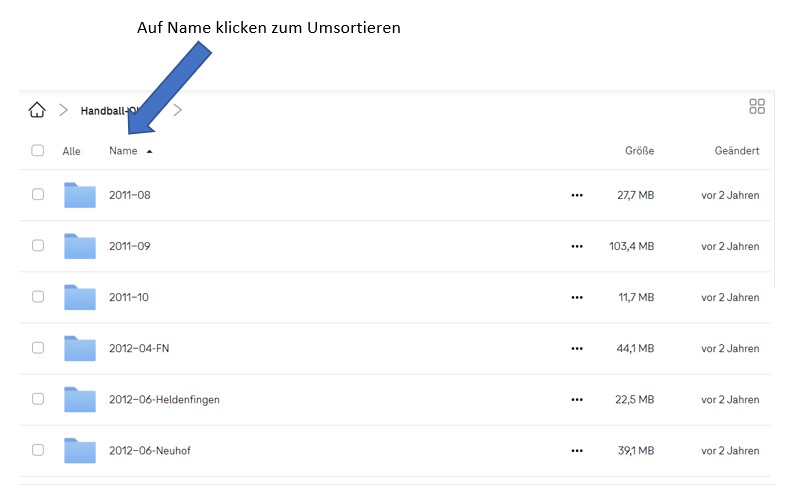Tick the select-all checkbox next to Alle
The height and width of the screenshot is (502, 795).
pos(38,150)
